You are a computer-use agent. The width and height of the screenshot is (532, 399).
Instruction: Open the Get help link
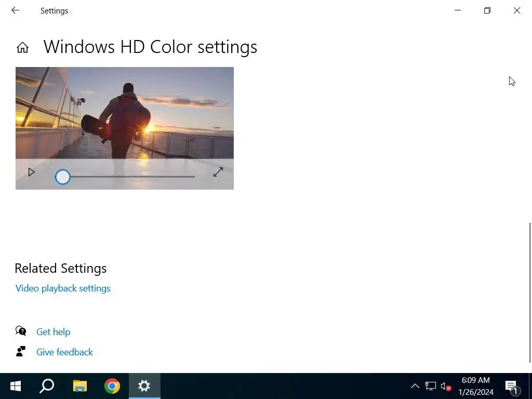point(54,332)
